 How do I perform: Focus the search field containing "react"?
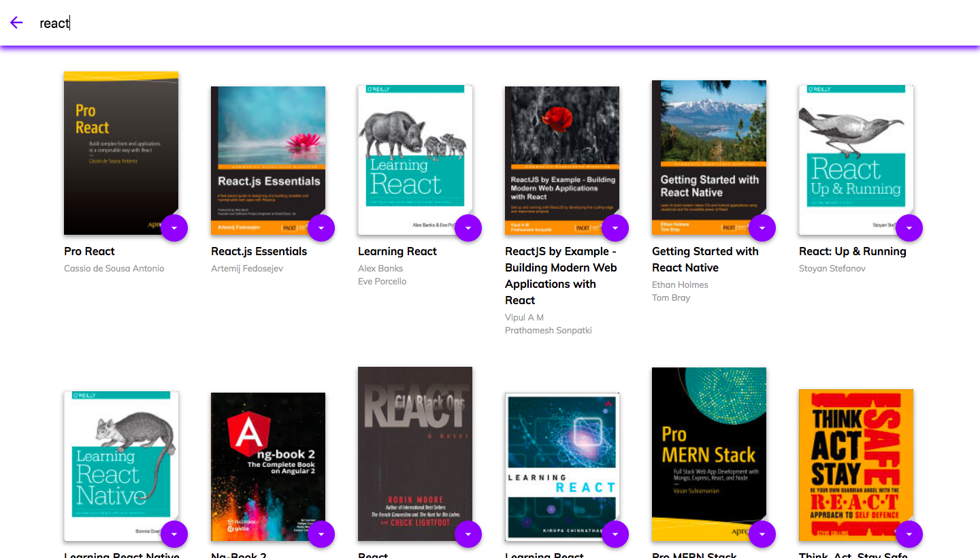click(504, 23)
